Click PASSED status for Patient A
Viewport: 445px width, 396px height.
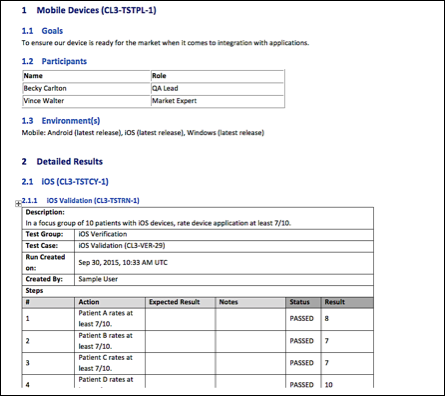(x=302, y=319)
